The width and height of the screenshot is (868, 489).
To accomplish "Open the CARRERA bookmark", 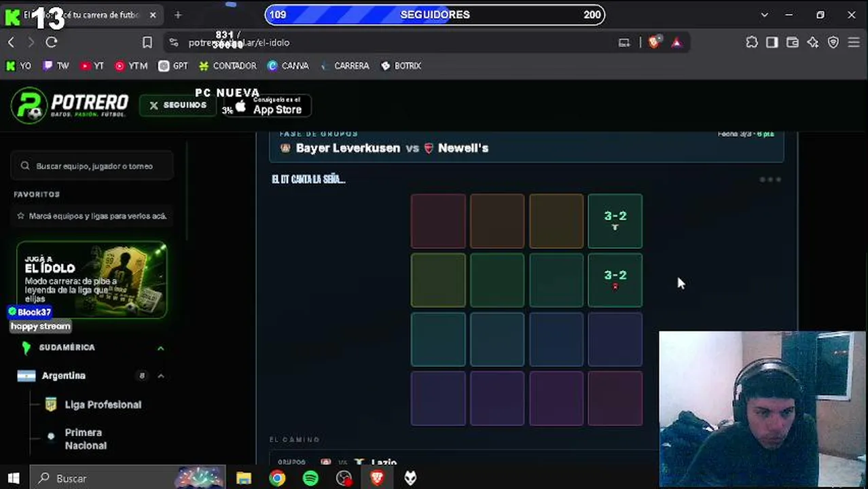I will (x=344, y=66).
